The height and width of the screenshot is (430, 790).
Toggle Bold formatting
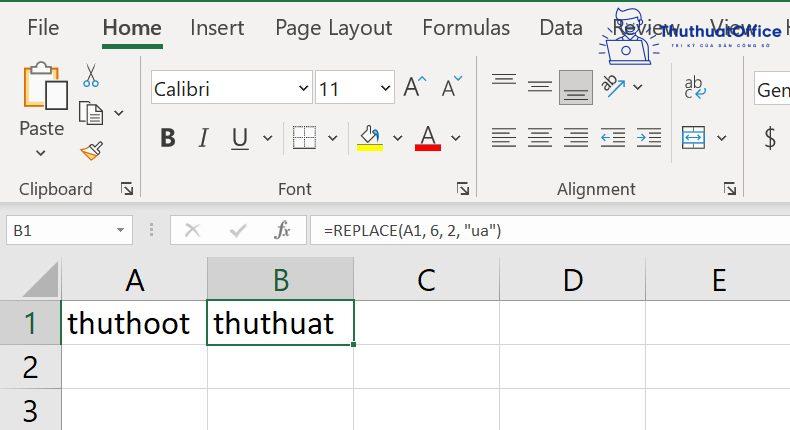pyautogui.click(x=168, y=138)
